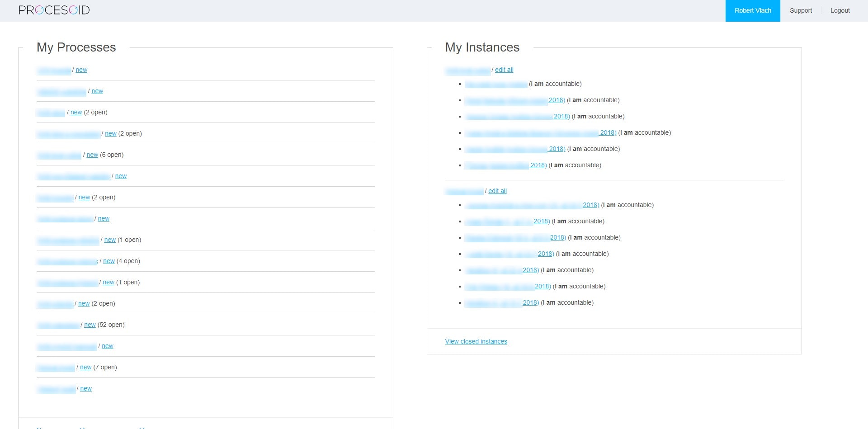The image size is (868, 429).
Task: Click the Logout link
Action: [x=840, y=10]
